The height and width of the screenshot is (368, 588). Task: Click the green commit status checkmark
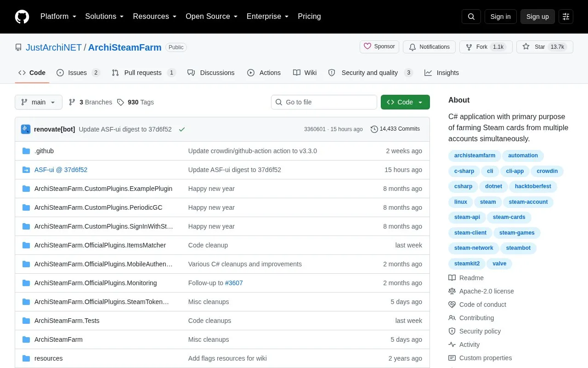[x=182, y=129]
